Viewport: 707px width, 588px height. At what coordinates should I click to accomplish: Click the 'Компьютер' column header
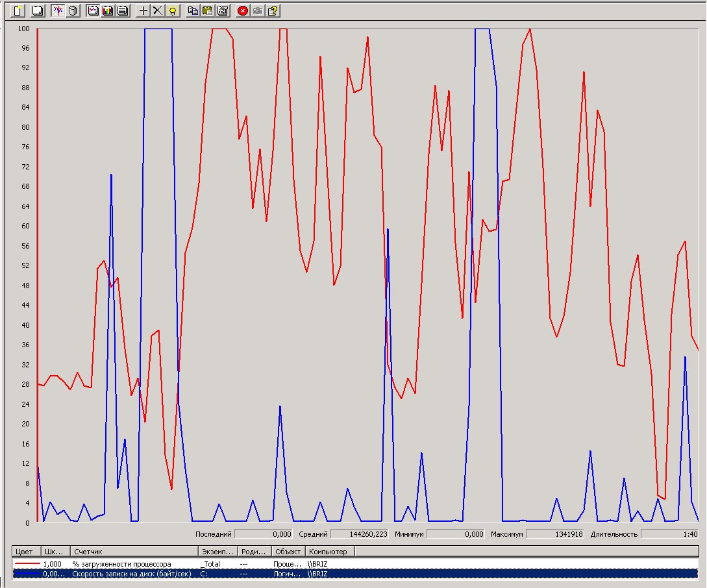(x=329, y=552)
